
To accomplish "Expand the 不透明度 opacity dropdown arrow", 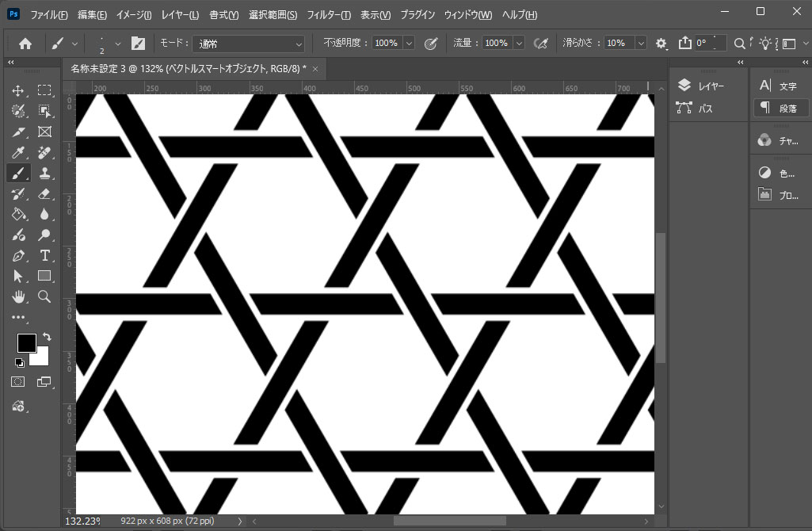I will click(x=409, y=44).
